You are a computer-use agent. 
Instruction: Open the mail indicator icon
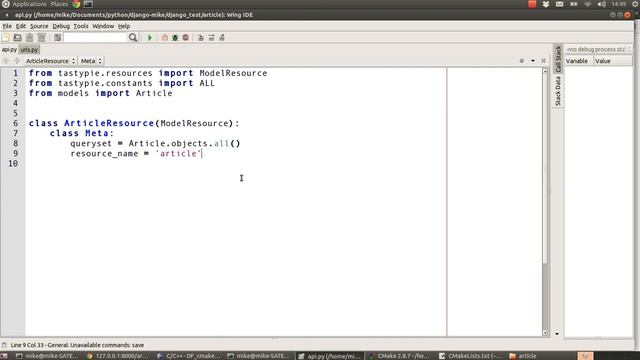tap(560, 4)
